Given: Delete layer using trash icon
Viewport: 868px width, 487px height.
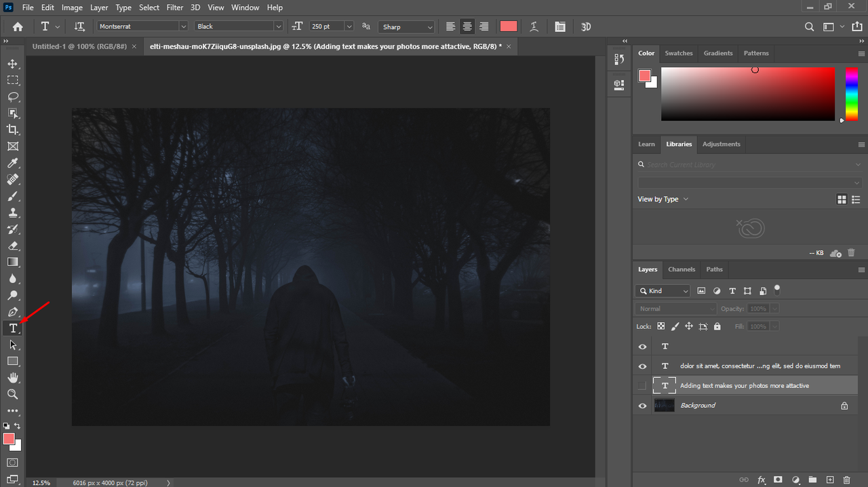Looking at the screenshot, I should 846,480.
